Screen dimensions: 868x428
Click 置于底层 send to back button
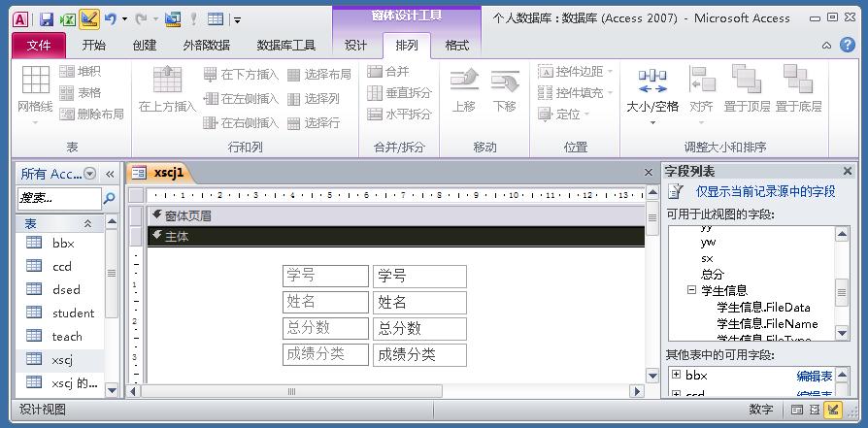[x=798, y=89]
